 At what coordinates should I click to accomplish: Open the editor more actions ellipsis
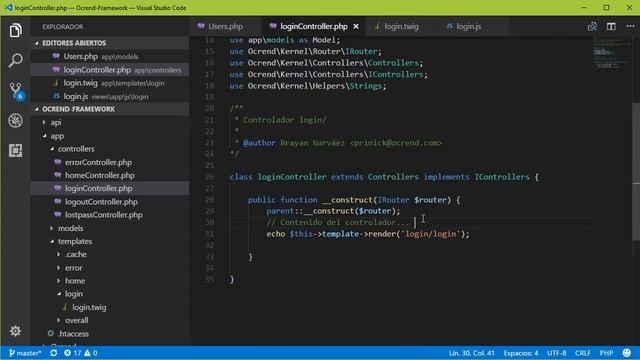pyautogui.click(x=630, y=26)
